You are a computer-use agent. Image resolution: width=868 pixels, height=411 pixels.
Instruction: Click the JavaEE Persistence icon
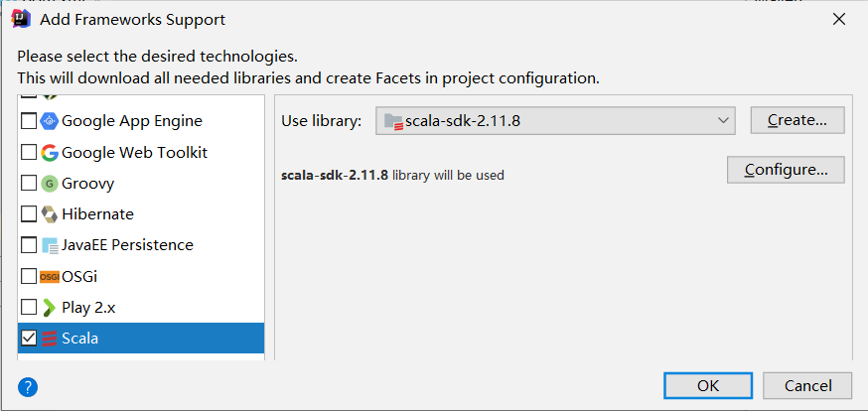click(50, 245)
